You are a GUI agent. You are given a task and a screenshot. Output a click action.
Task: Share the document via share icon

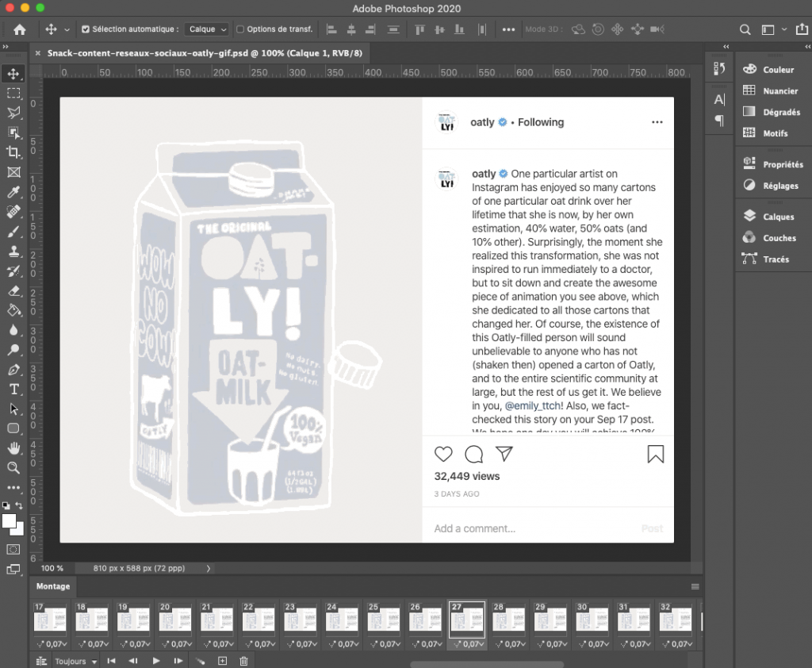pyautogui.click(x=802, y=29)
